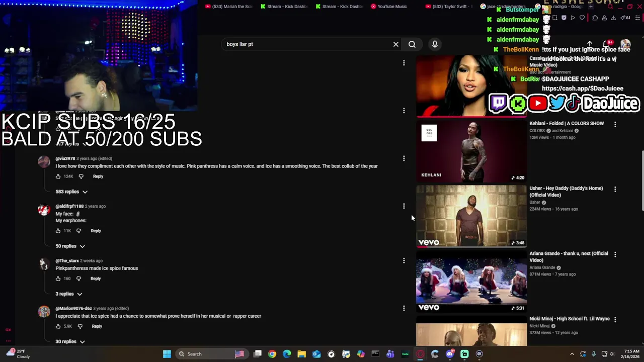The width and height of the screenshot is (644, 362).
Task: Dislike the @aldifrpf1188 comment
Action: [78, 231]
